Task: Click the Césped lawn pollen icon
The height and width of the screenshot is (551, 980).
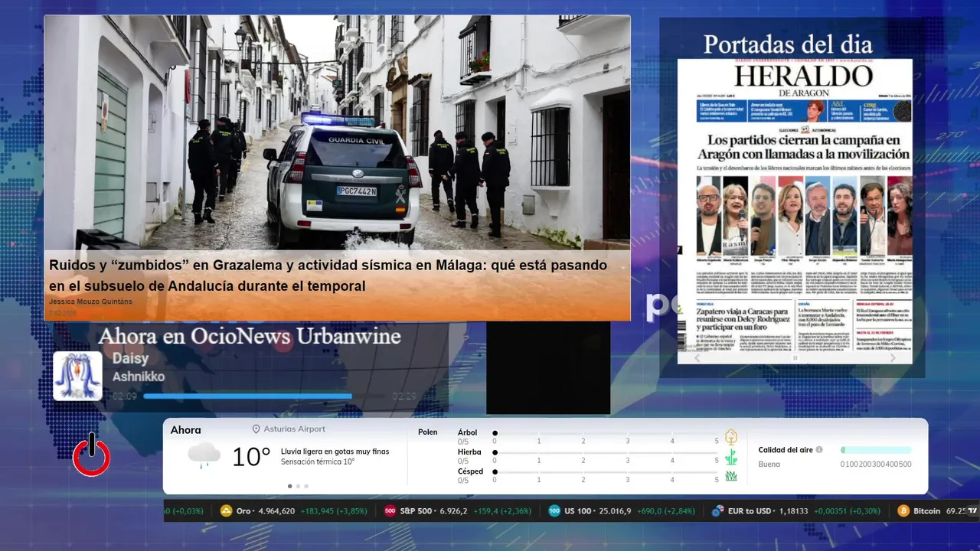Action: pos(731,476)
